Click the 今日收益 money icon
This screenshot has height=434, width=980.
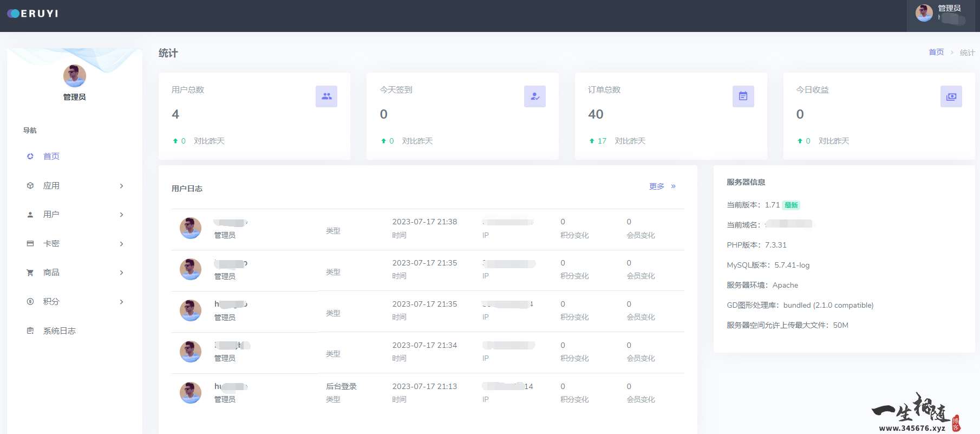pos(951,96)
